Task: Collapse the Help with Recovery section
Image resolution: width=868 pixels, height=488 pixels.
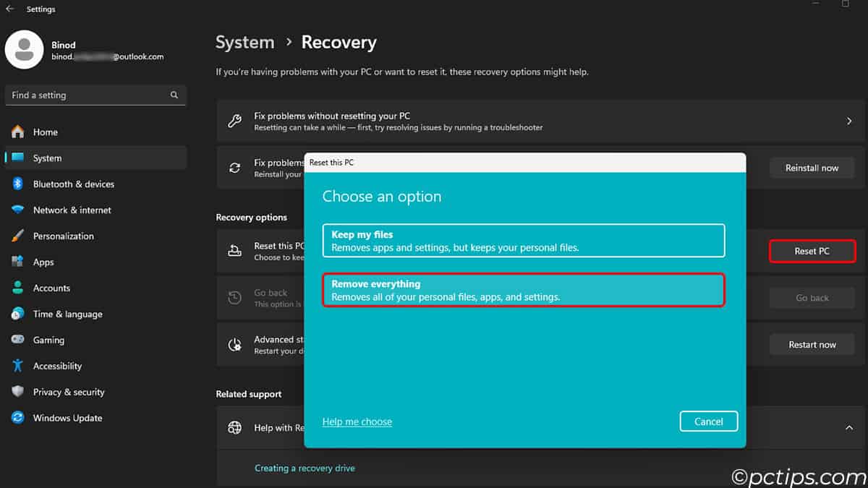Action: [x=849, y=428]
